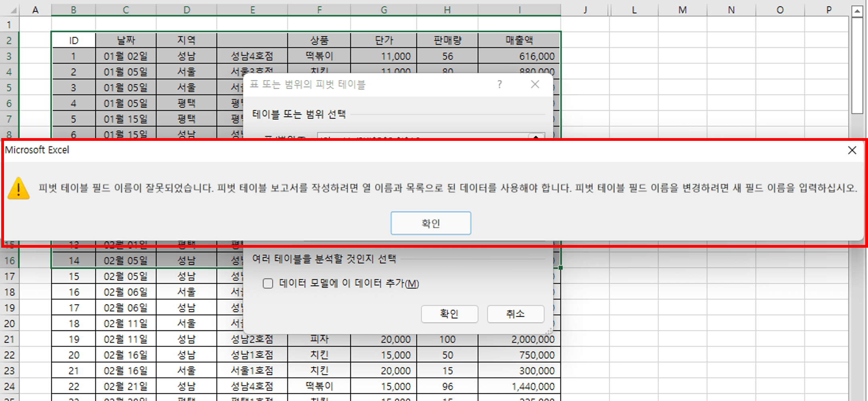Viewport: 868px width, 401px height.
Task: Dismiss the Microsoft Excel alert via its X icon
Action: click(852, 150)
